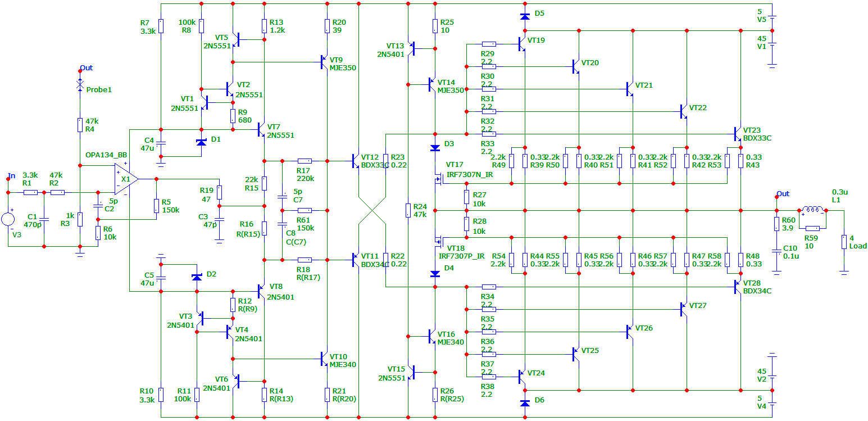
Task: Click the 'Out' label above Probe1
Action: click(x=86, y=67)
